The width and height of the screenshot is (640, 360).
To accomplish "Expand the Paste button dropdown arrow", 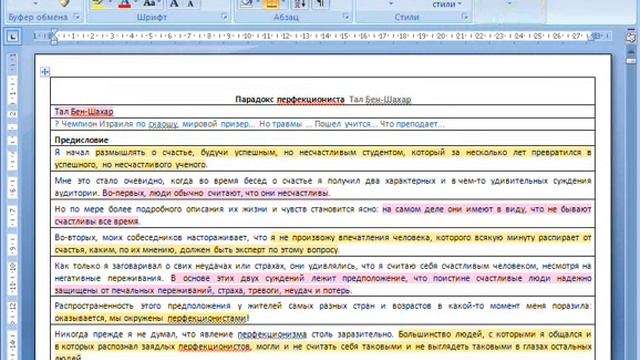I will click(35, 4).
